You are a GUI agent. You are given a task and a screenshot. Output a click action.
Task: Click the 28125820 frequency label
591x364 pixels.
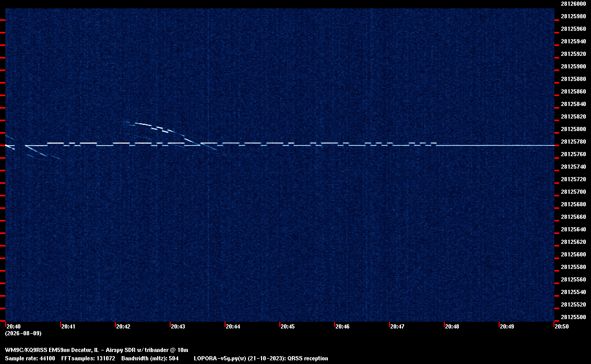573,116
